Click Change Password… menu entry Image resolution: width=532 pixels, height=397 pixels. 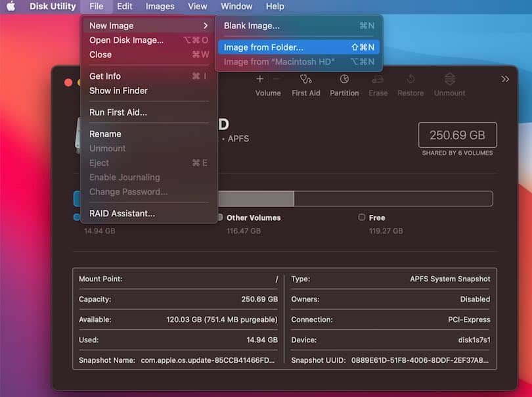[x=148, y=192]
